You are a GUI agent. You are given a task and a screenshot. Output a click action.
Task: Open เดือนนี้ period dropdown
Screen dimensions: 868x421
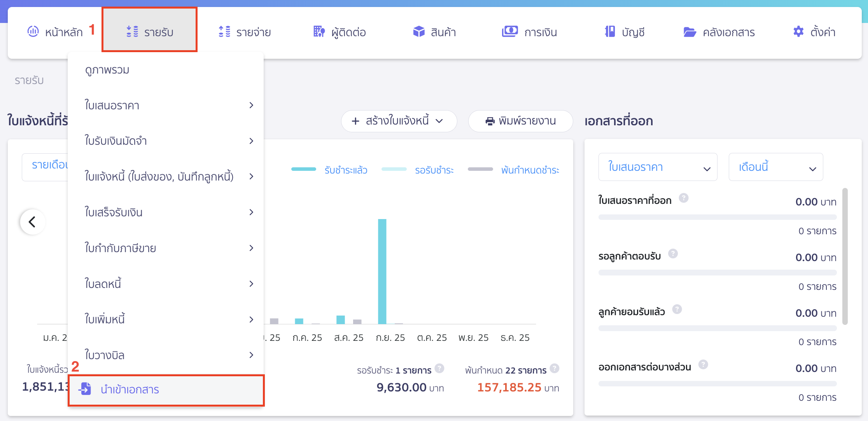tap(775, 167)
